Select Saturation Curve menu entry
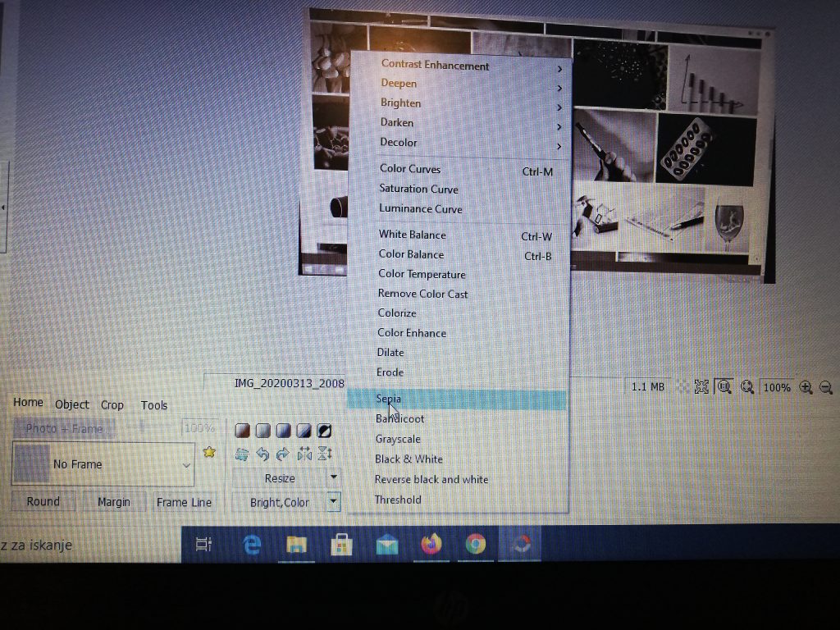The width and height of the screenshot is (840, 630). pyautogui.click(x=458, y=189)
